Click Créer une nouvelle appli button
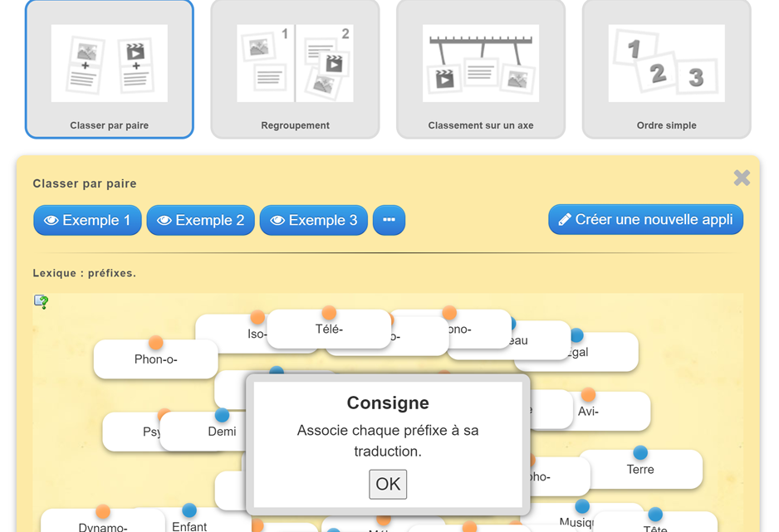 pyautogui.click(x=646, y=219)
